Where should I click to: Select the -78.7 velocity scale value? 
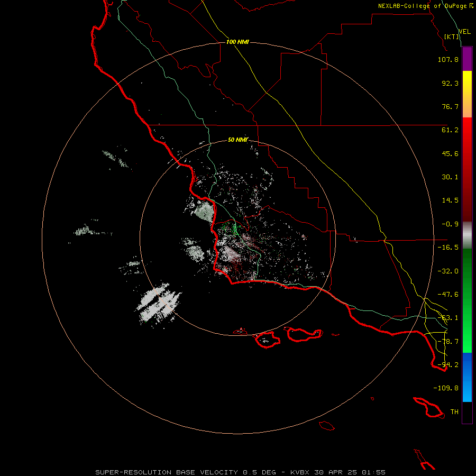tap(448, 342)
